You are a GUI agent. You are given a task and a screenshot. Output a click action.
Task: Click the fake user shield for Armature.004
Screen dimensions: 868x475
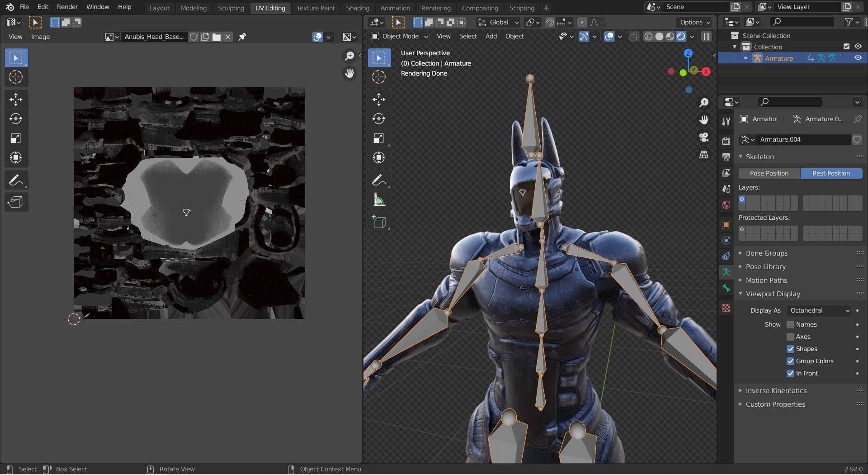857,139
